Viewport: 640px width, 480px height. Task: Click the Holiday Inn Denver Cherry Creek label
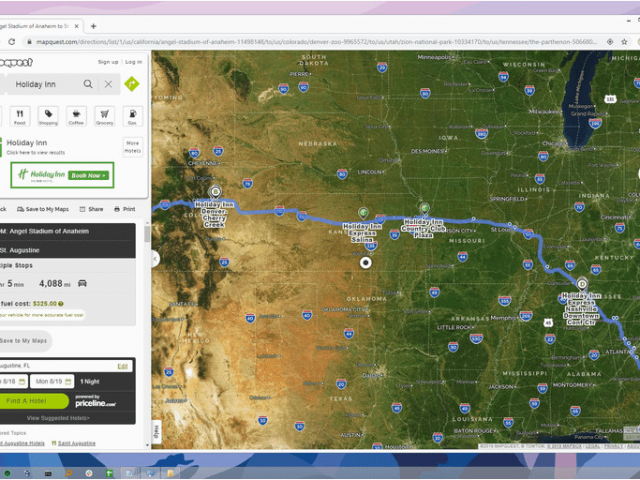214,214
